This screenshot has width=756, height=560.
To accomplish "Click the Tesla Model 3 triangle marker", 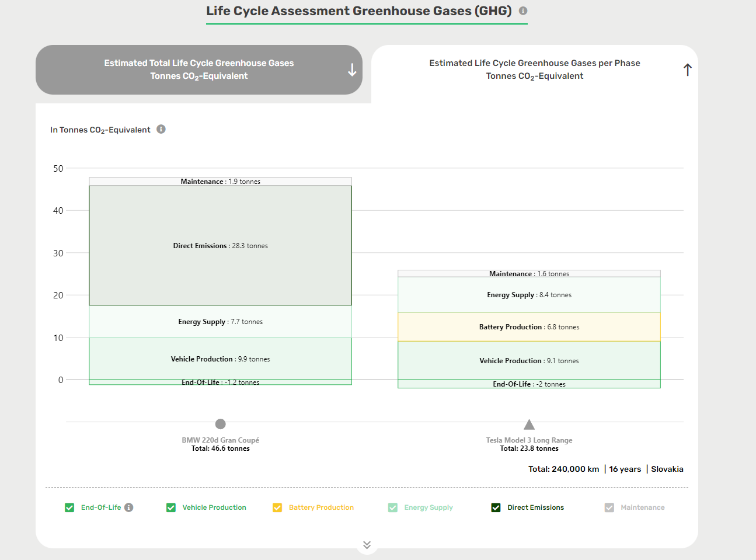I will click(529, 425).
